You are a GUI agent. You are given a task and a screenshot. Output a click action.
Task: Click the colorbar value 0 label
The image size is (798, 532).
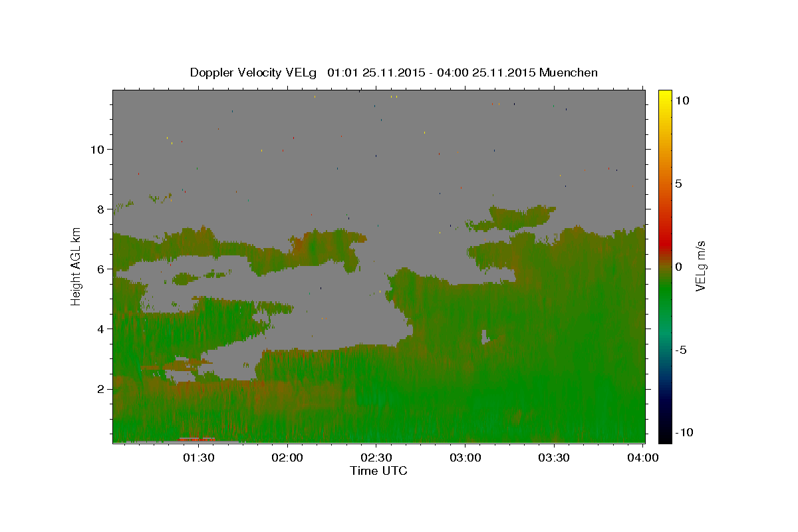click(x=678, y=267)
